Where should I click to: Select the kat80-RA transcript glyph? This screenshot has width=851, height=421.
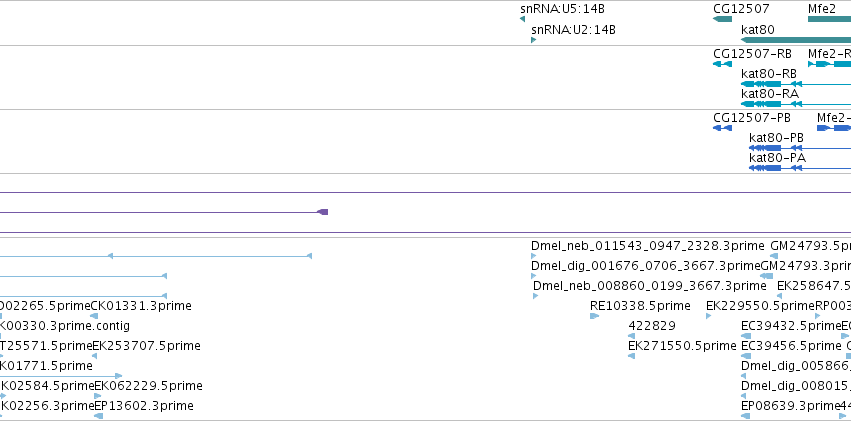coord(796,104)
